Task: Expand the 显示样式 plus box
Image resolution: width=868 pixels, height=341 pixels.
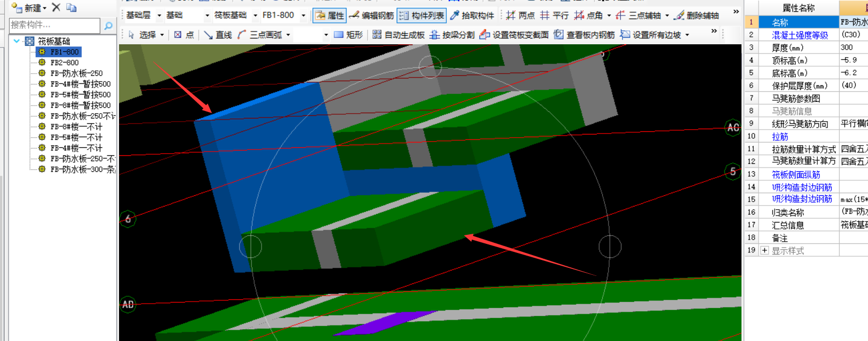Action: (x=764, y=250)
